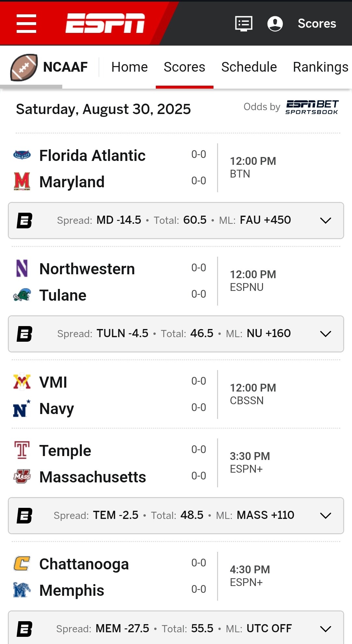Expand Temple vs Massachusetts odds chevron
The image size is (352, 644).
325,516
